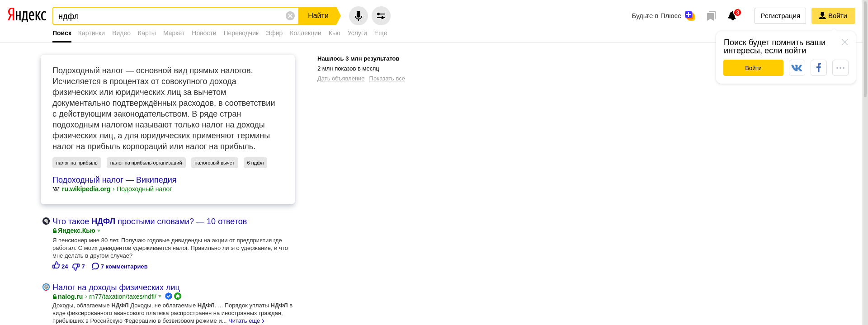This screenshot has width=868, height=325.
Task: Switch to the Маркет tab
Action: coord(174,33)
